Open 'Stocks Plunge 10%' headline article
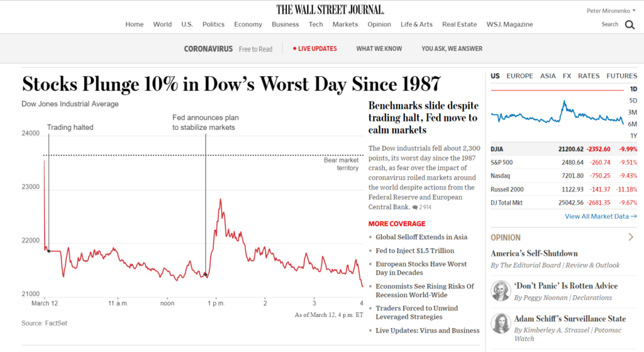Image resolution: width=644 pixels, height=352 pixels. pos(231,84)
